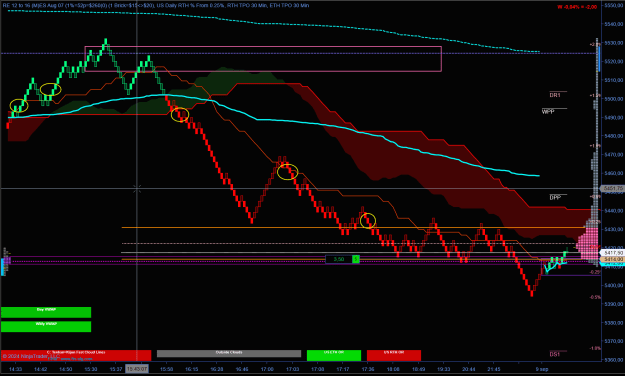The image size is (625, 376).
Task: Select the DPP pivot label
Action: (x=555, y=197)
